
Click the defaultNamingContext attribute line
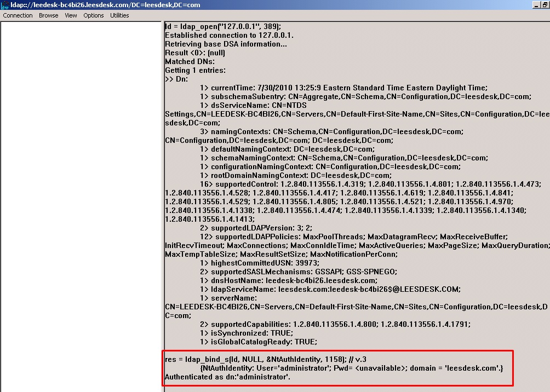click(287, 149)
